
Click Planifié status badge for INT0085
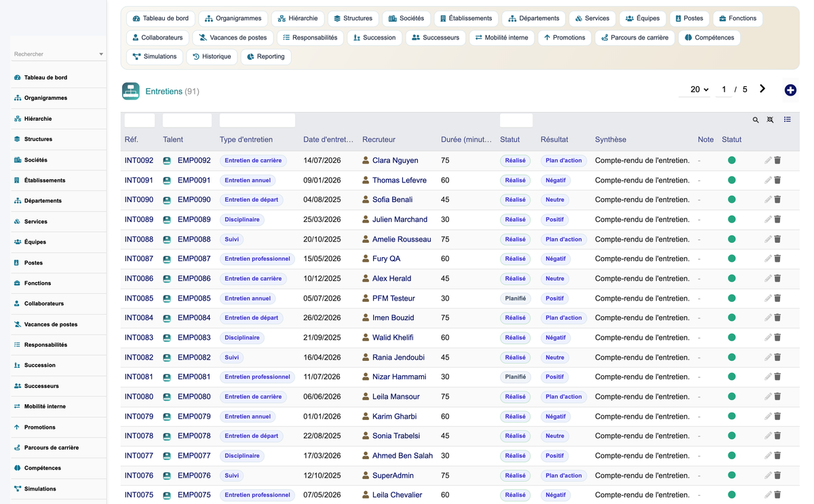516,298
